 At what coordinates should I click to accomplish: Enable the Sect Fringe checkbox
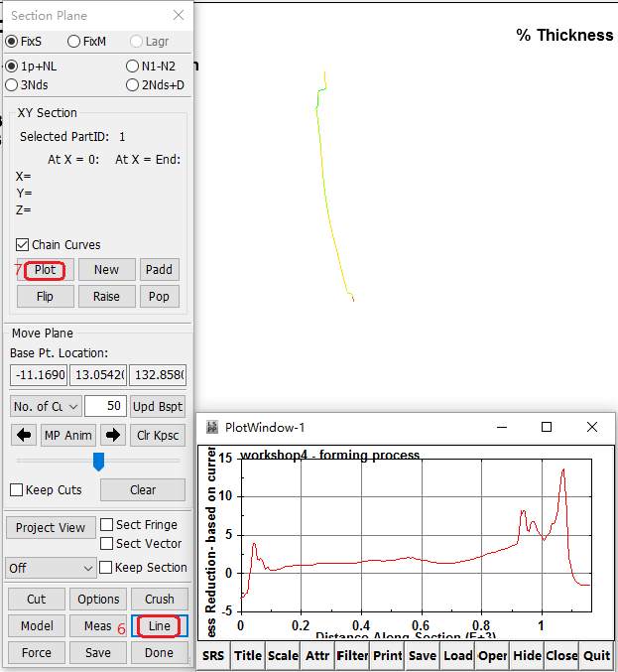tap(106, 524)
